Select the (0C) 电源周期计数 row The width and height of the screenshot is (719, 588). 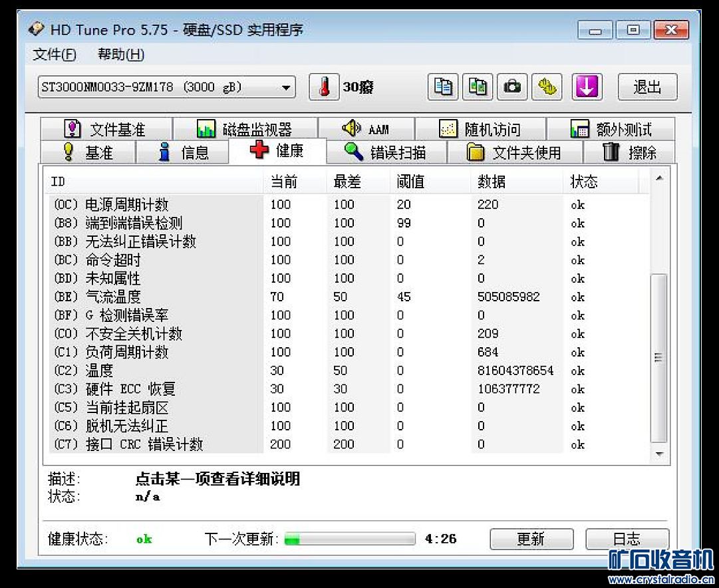click(349, 205)
